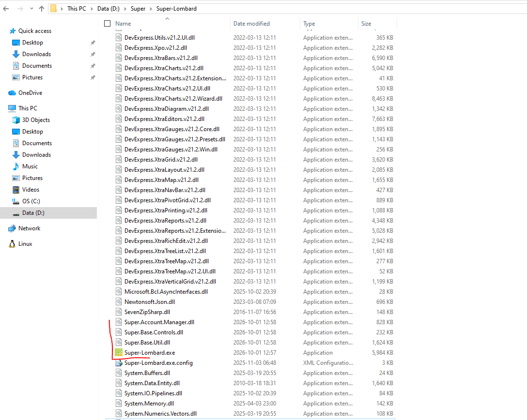Click the SevenZipSharp.dll file icon
The height and width of the screenshot is (420, 527).
[x=119, y=312]
